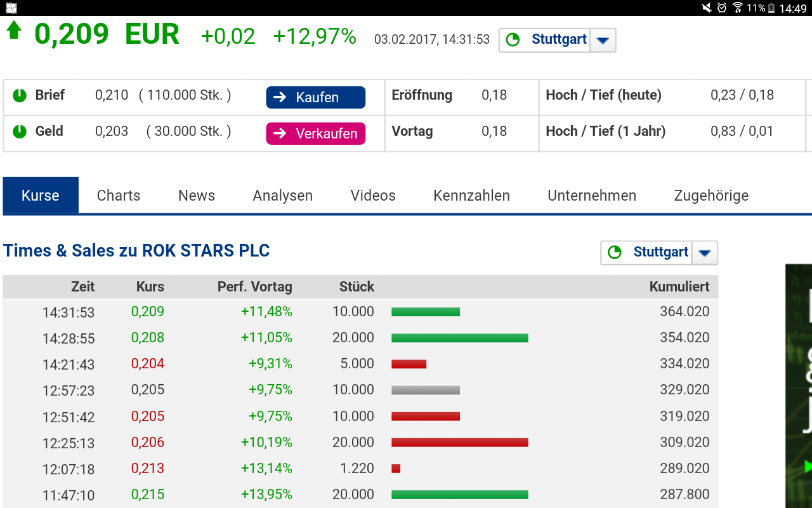The height and width of the screenshot is (508, 812).
Task: Select the Zugehörige tab
Action: (x=711, y=196)
